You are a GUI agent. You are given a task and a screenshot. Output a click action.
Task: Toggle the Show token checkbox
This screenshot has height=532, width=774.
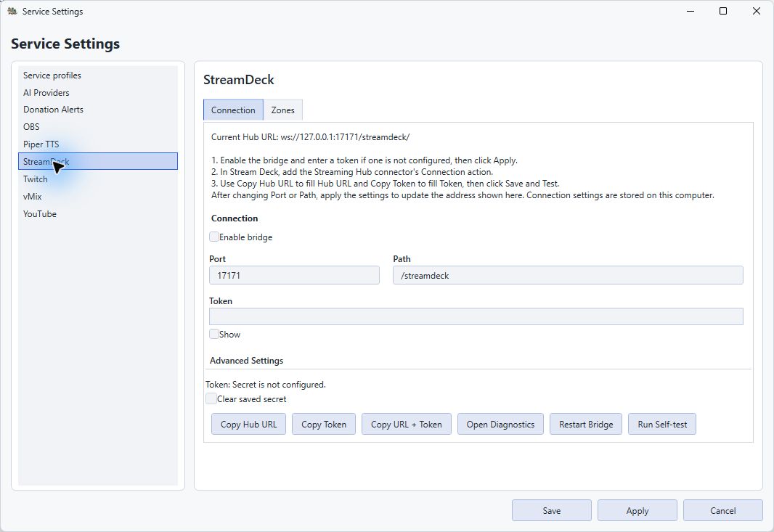214,334
